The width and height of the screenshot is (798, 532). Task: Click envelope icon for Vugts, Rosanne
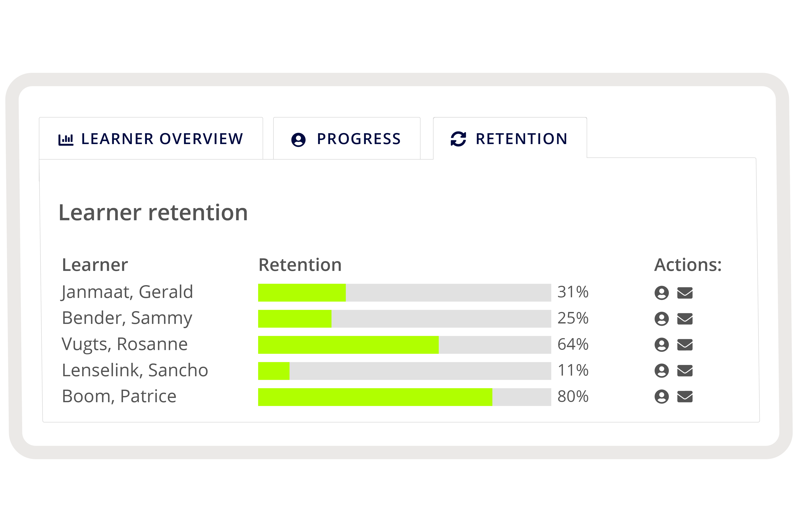685,345
